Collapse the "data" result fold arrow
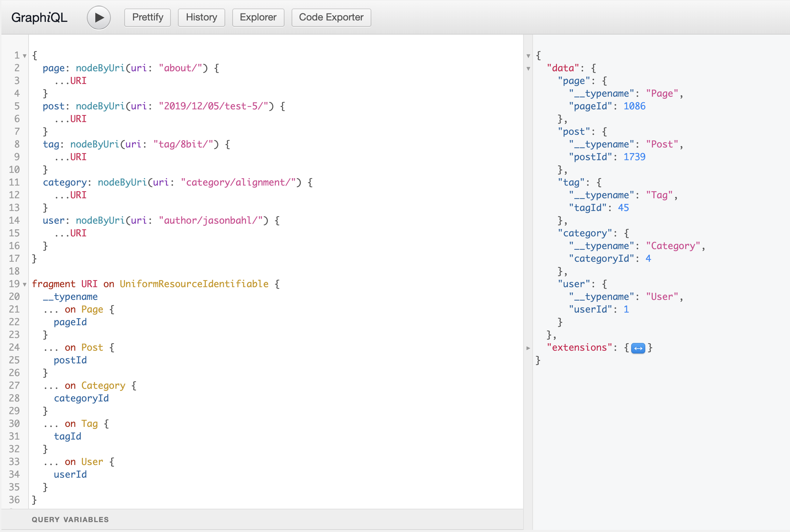Screen dimensions: 790x532 click(528, 68)
